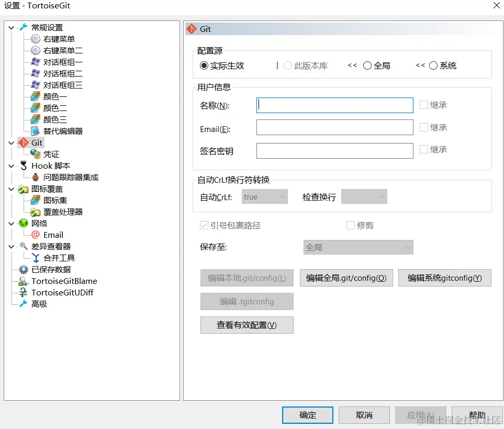Open the 凭证 settings page

tap(51, 154)
